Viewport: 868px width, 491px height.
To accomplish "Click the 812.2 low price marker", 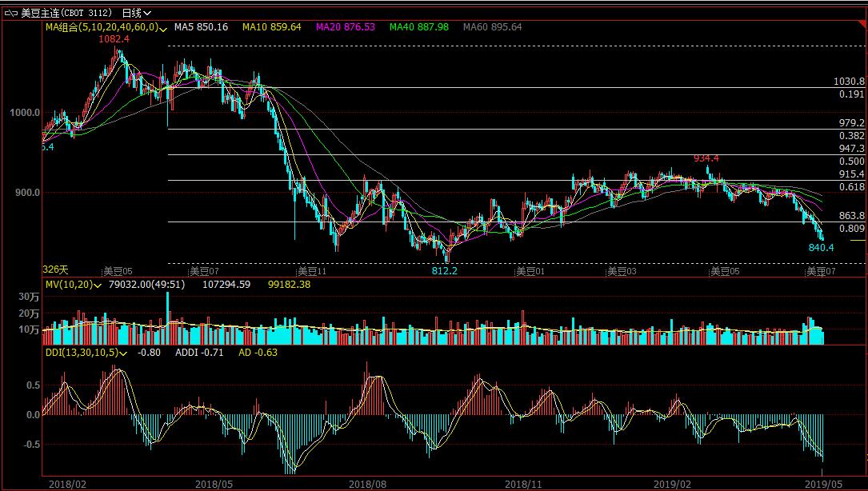I will (444, 271).
